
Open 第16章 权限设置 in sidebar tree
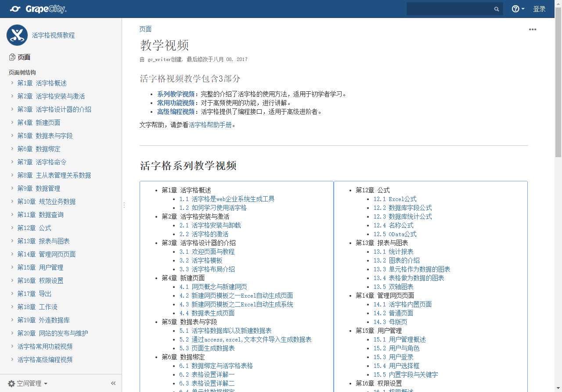click(40, 281)
